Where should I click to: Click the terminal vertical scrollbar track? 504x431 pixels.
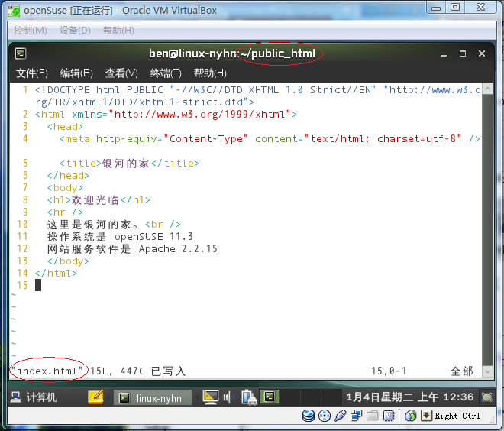point(488,230)
